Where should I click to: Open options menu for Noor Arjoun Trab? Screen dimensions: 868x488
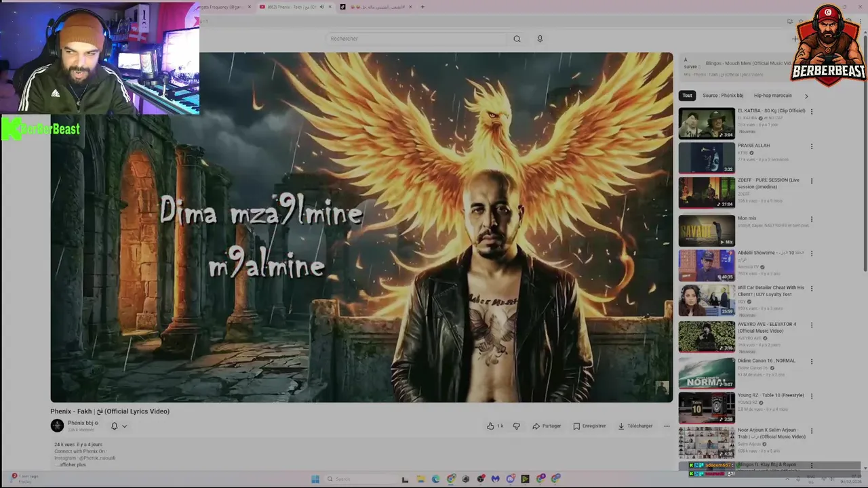click(811, 431)
